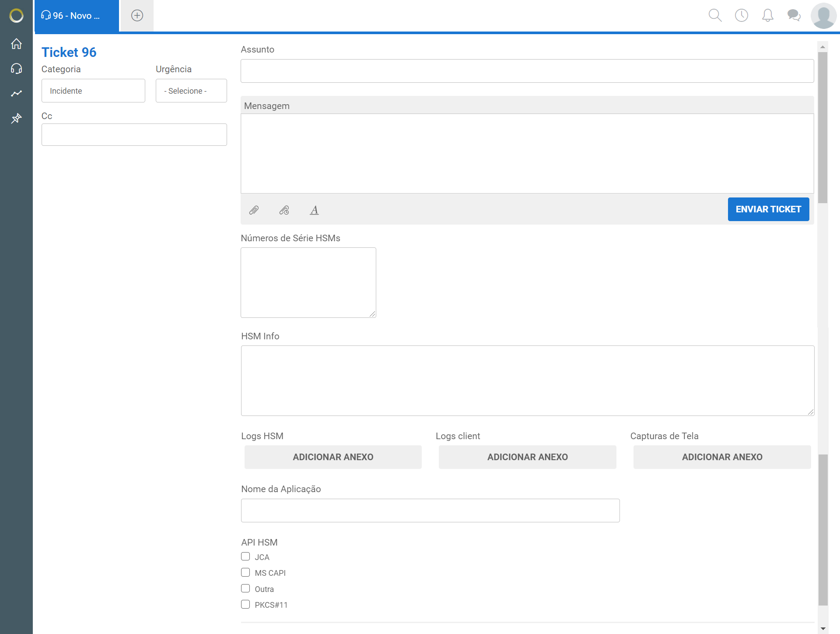The height and width of the screenshot is (634, 840).
Task: Attach a file with paperclip icon
Action: tap(254, 210)
